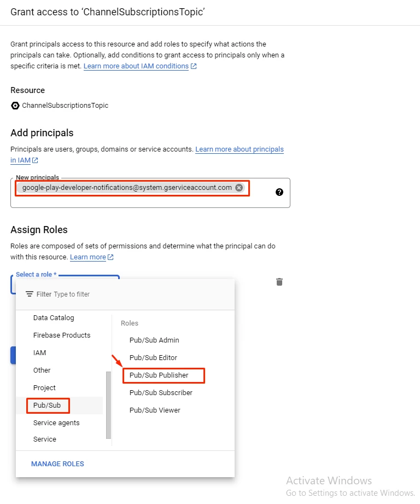Screen dimensions: 420x504
Task: Select the Service agents category
Action: coord(56,423)
